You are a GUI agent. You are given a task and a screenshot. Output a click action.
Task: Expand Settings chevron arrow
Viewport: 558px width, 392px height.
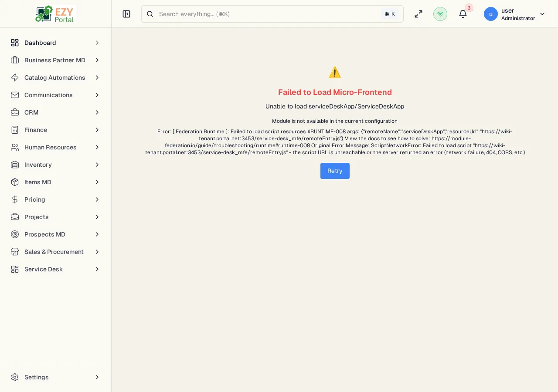tap(97, 377)
